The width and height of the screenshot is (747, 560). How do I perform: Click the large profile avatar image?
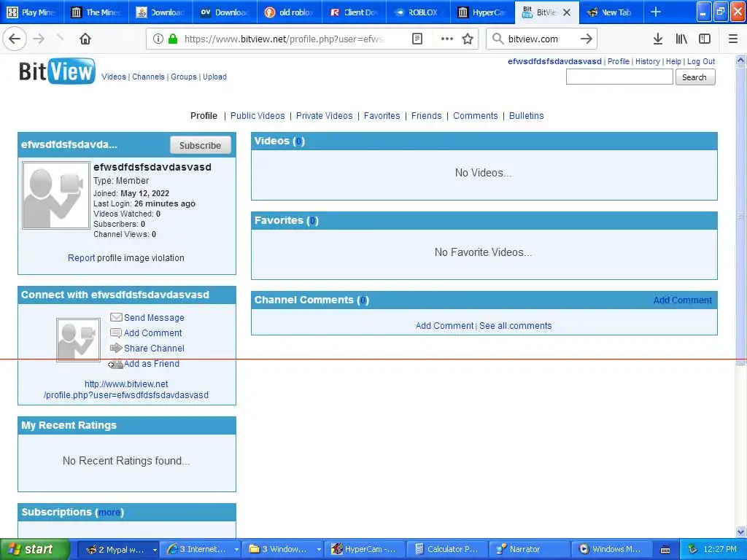[55, 195]
